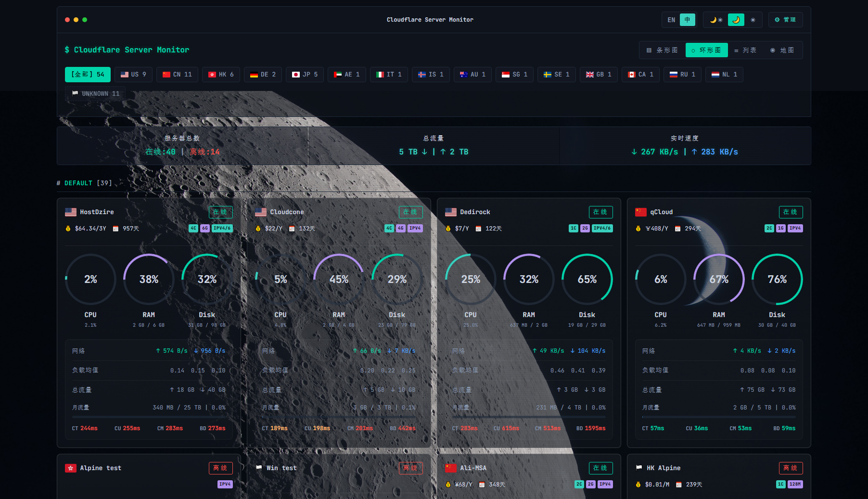
Task: Click the China flag beside Ali-MSA
Action: pos(451,468)
